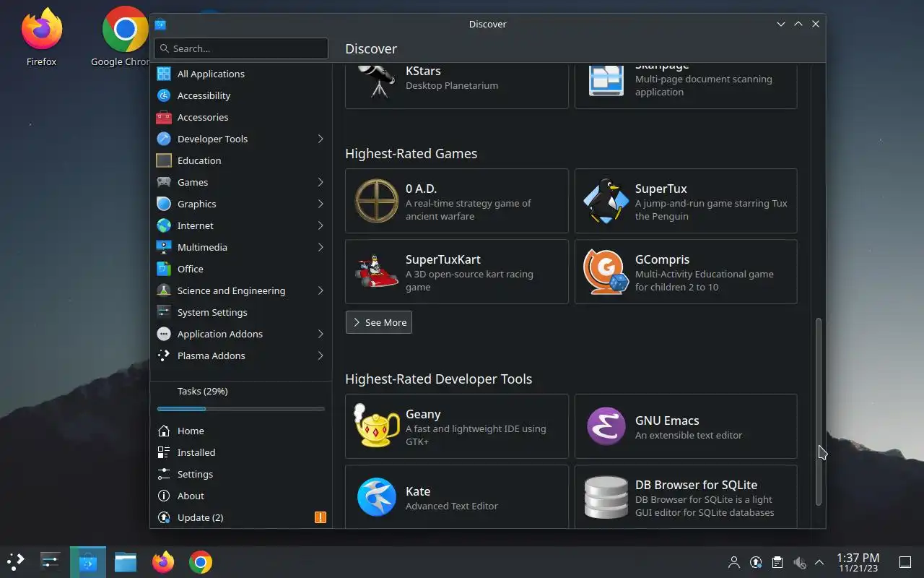
Task: Click the Office category icon
Action: point(164,269)
